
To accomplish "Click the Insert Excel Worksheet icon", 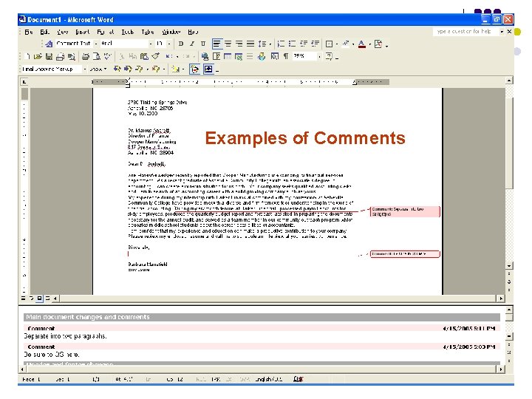I will pos(239,57).
